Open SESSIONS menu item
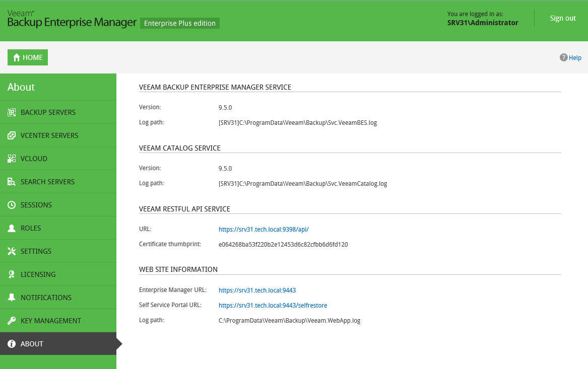The height and width of the screenshot is (369, 588). coord(58,205)
